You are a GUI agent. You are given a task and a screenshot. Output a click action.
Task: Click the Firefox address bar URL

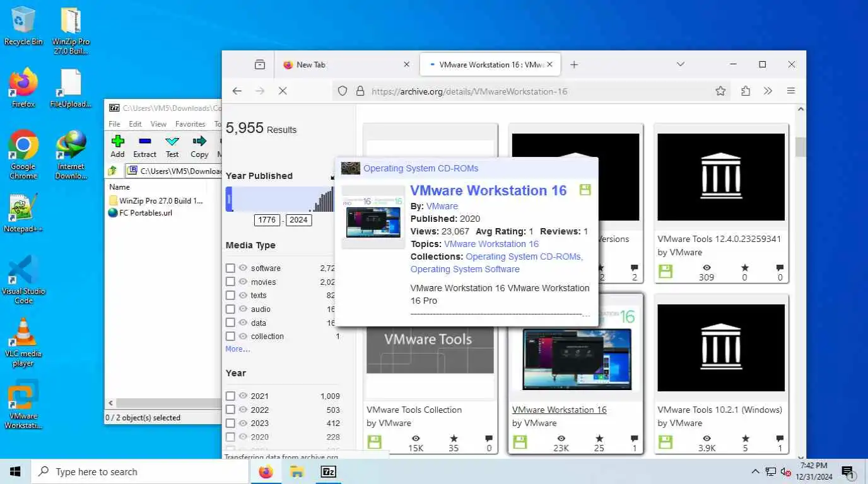[469, 91]
